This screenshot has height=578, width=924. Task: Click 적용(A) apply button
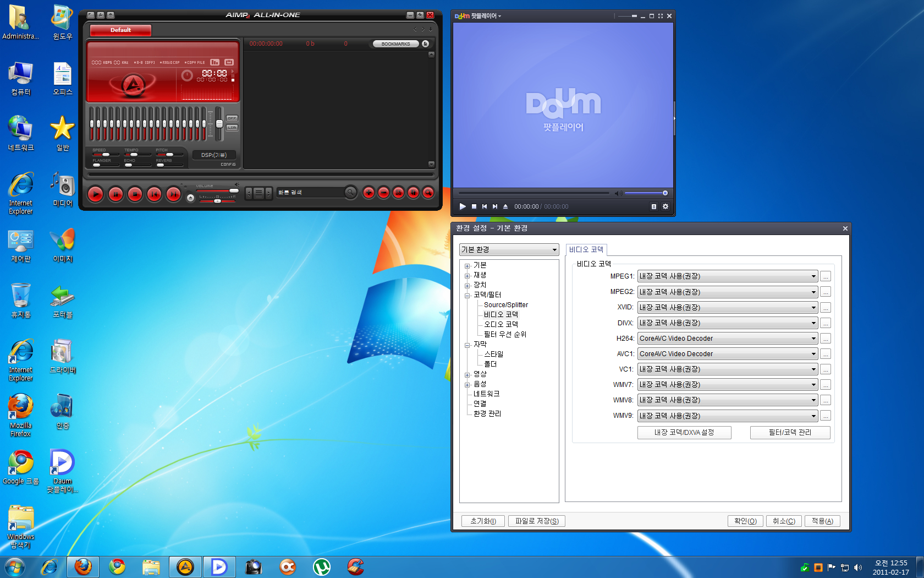pyautogui.click(x=822, y=521)
